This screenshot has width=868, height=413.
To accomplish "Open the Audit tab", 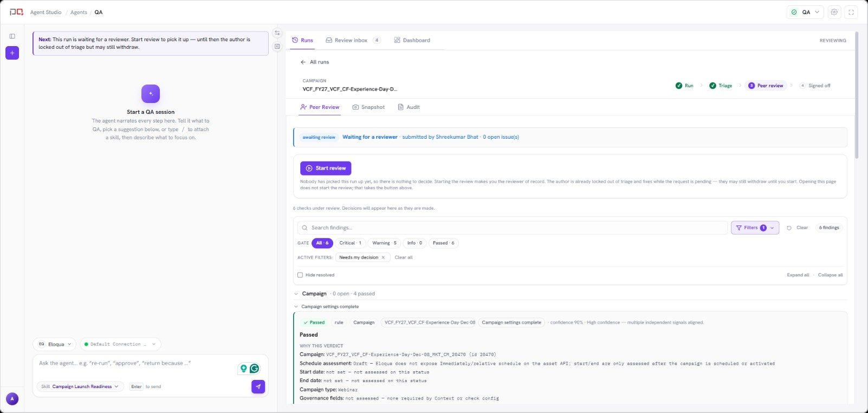I will [409, 107].
